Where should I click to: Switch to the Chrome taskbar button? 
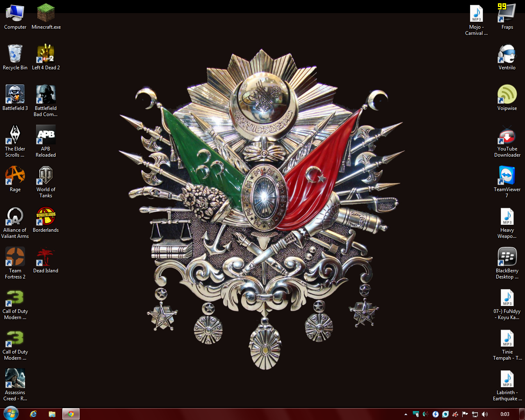tap(71, 414)
